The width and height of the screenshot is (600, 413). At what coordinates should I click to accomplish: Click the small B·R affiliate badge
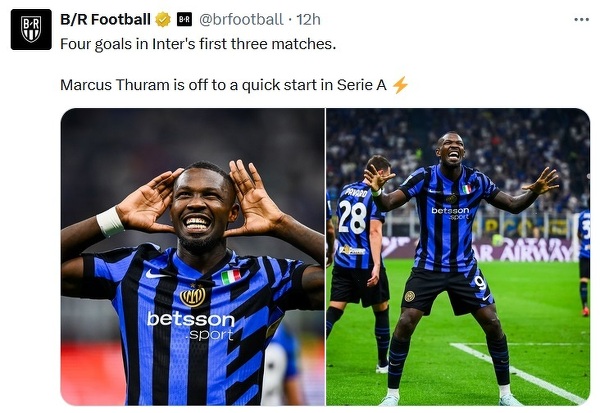pos(184,20)
